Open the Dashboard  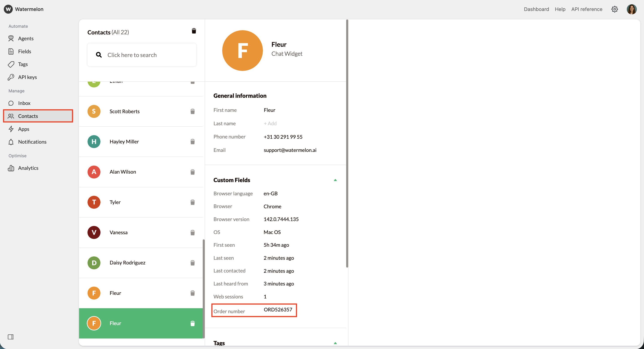536,9
